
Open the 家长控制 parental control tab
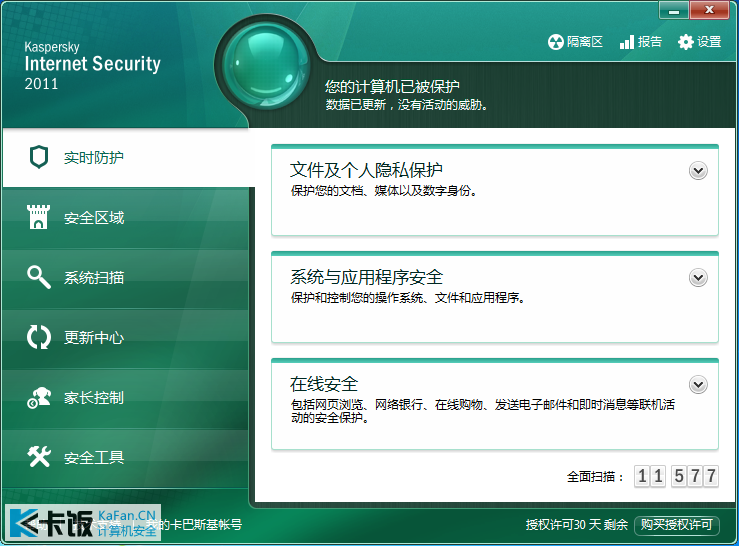(125, 397)
